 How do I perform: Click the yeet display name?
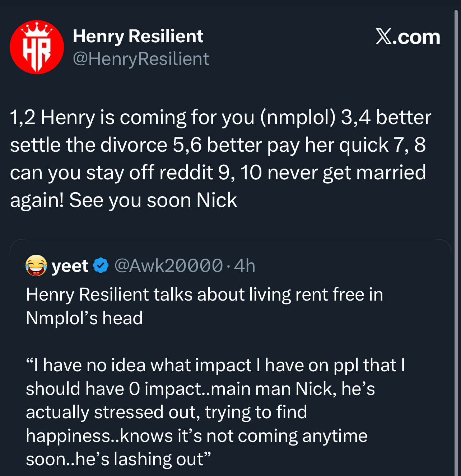[70, 266]
